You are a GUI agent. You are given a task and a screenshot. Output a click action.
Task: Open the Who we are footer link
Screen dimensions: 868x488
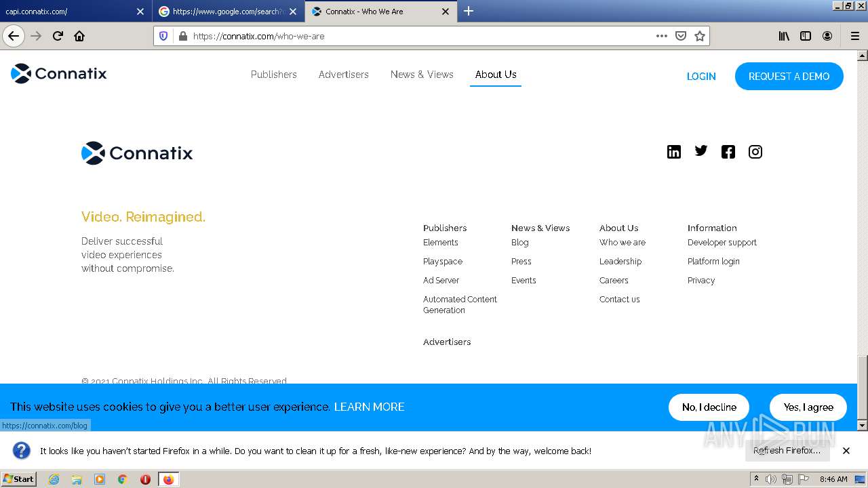pos(623,243)
